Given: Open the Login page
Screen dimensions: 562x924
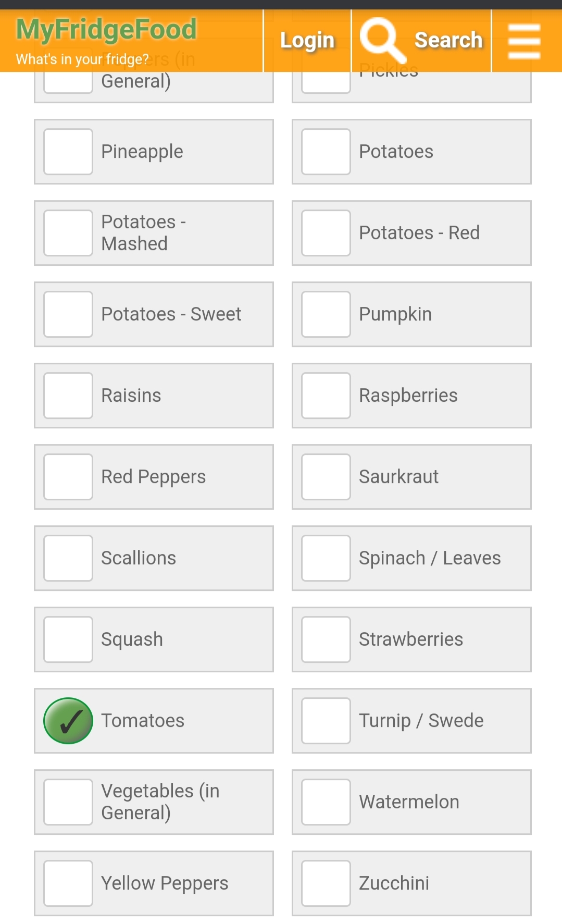Looking at the screenshot, I should point(307,41).
